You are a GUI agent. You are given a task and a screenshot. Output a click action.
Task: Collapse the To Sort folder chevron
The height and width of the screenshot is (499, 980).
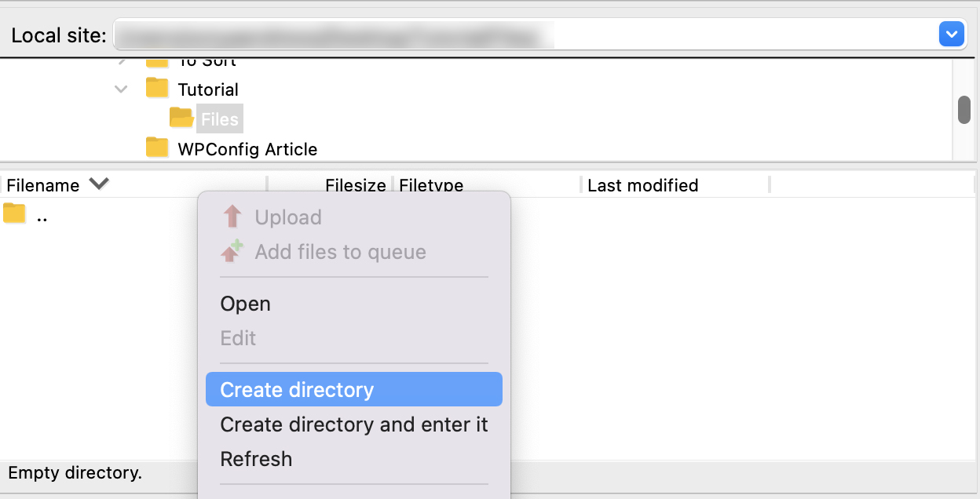tap(121, 60)
